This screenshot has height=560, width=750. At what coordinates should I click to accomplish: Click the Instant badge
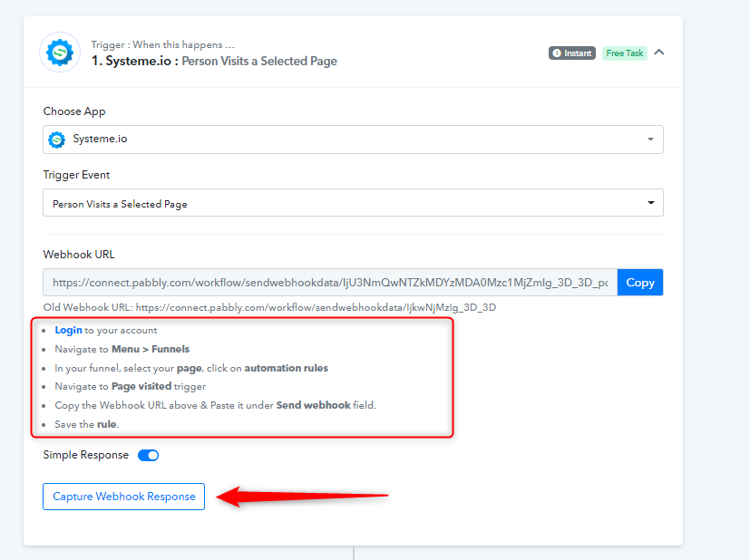(572, 53)
